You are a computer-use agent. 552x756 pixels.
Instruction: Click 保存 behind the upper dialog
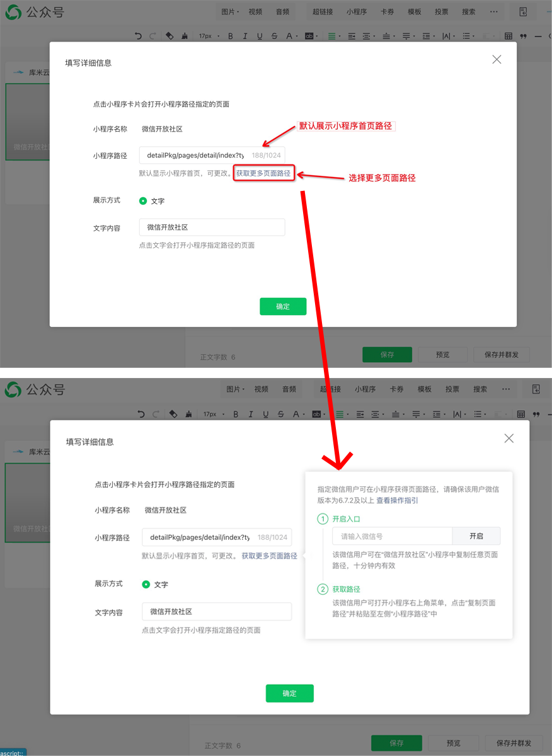click(387, 355)
